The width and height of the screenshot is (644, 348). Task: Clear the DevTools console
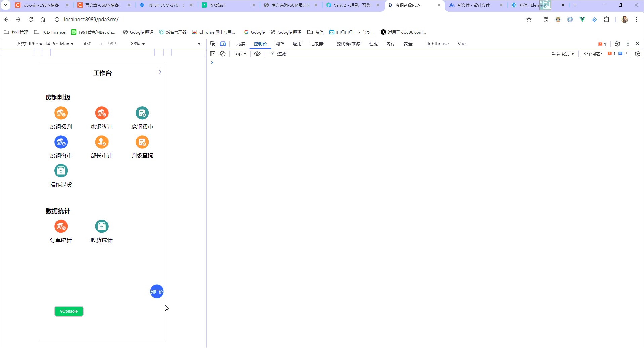tap(223, 54)
